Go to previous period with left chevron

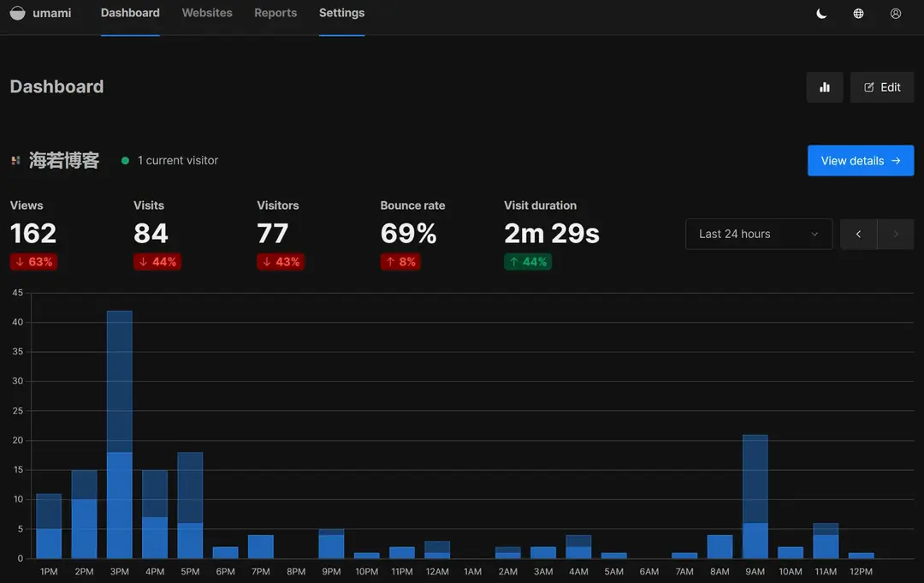point(858,234)
